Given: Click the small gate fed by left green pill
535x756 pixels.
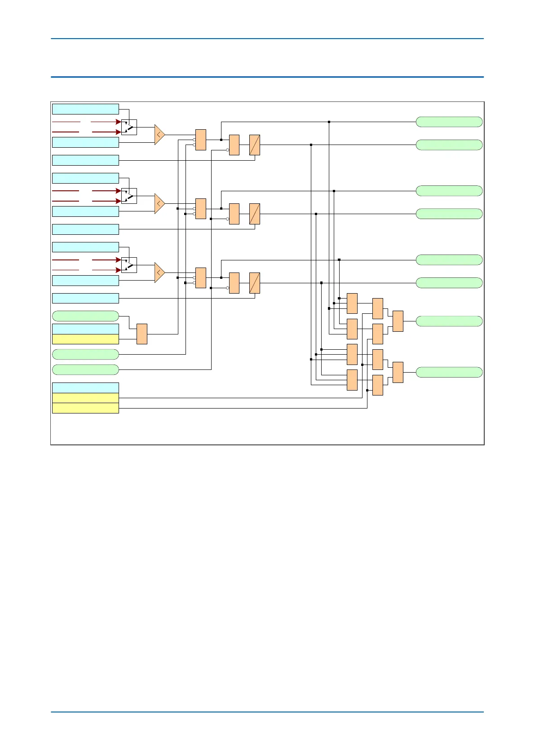Looking at the screenshot, I should 142,334.
